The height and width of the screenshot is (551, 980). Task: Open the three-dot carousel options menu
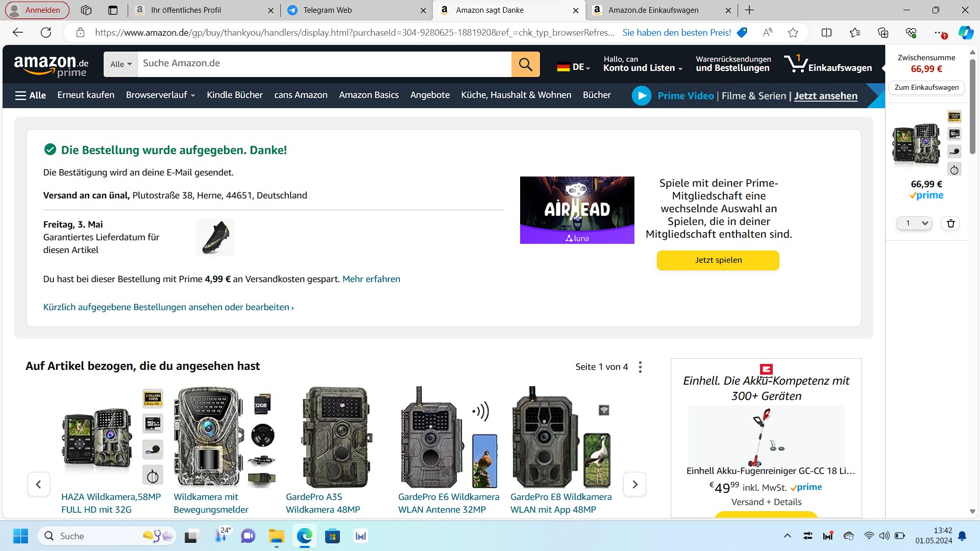[640, 367]
